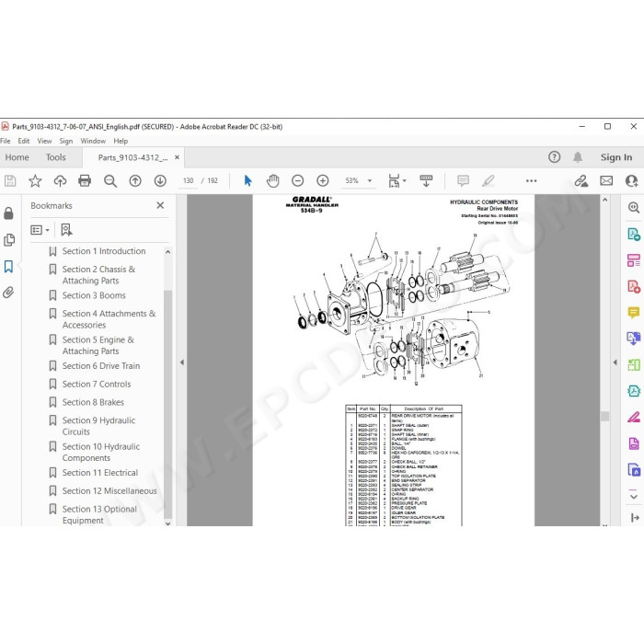Viewport: 644px width, 644px height.
Task: Open the Export PDF tool in right pane
Action: (634, 234)
